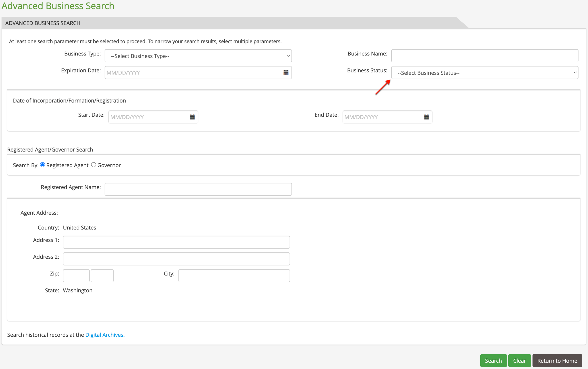The width and height of the screenshot is (588, 369).
Task: Focus the first Zip code box
Action: (76, 276)
